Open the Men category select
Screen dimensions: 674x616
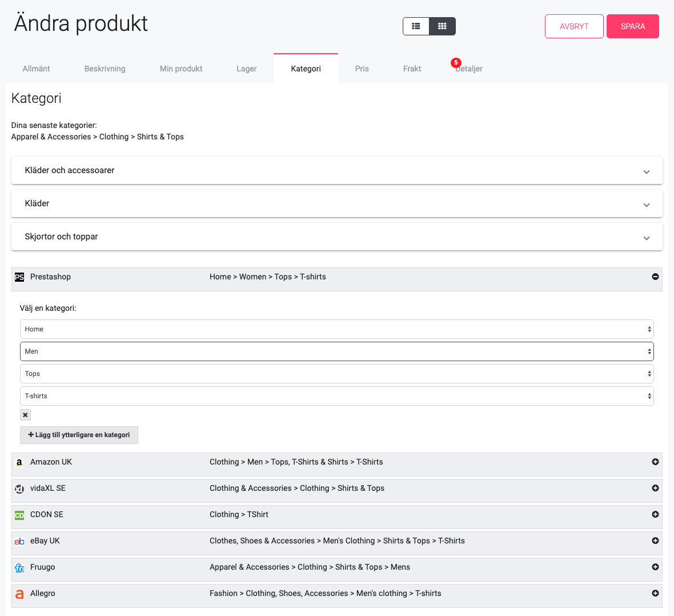coord(336,351)
